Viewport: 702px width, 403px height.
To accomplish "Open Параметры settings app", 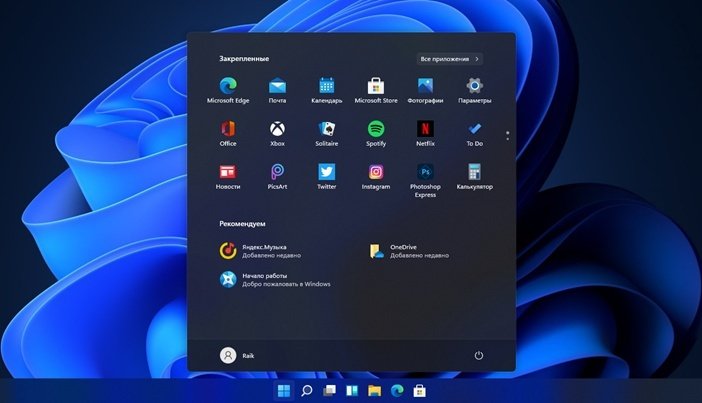I will [475, 90].
